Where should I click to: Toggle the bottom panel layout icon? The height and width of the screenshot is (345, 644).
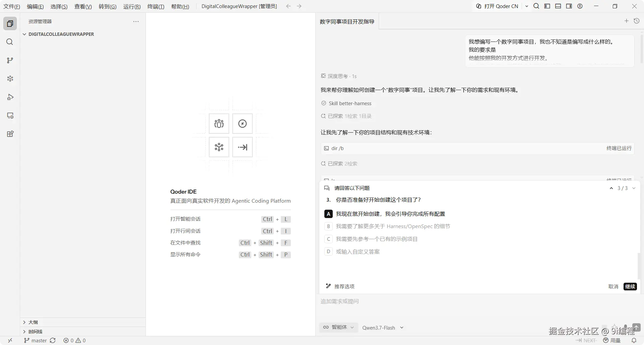558,6
